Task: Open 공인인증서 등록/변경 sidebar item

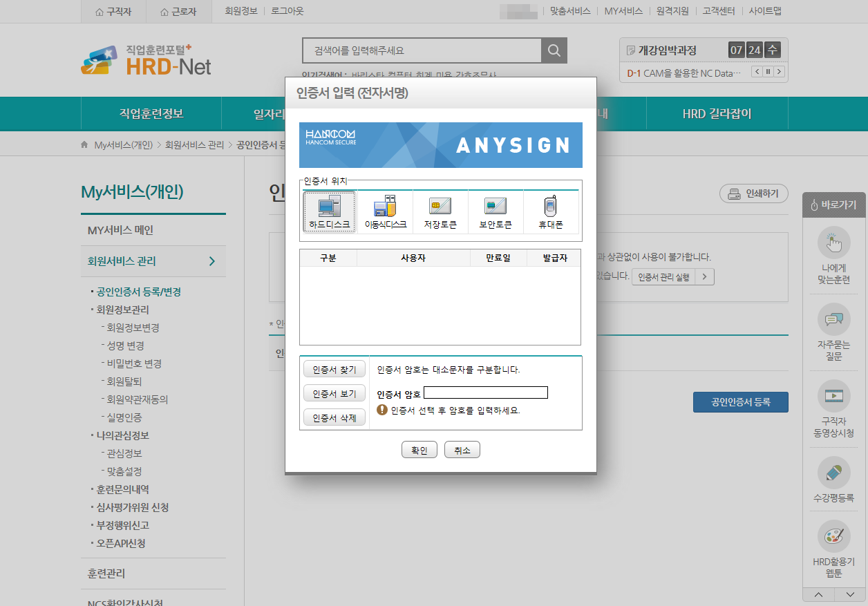Action: pyautogui.click(x=139, y=292)
